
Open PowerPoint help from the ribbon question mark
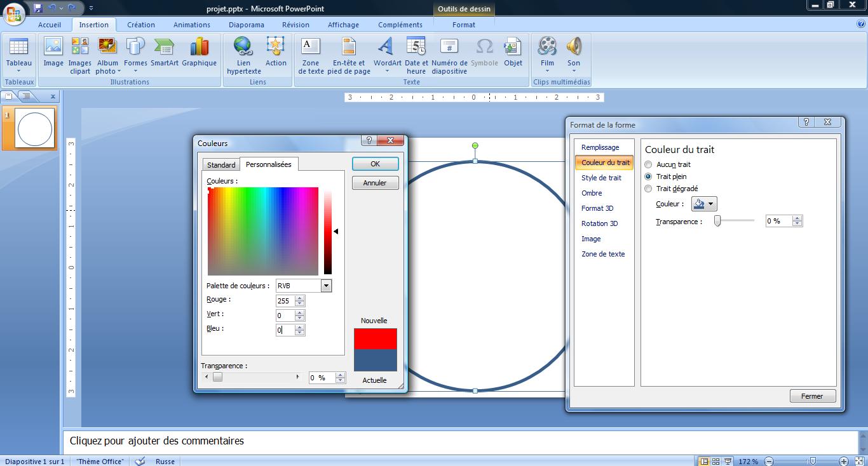tap(861, 24)
